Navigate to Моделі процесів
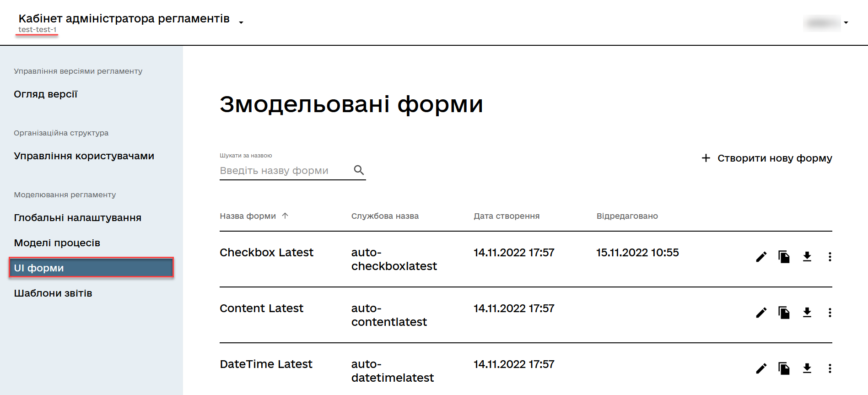This screenshot has height=395, width=868. tap(57, 243)
